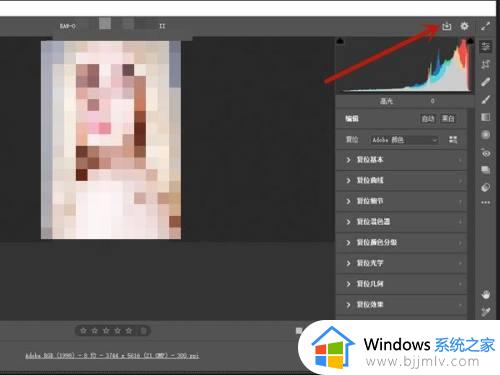Select the Hand tool icon
This screenshot has width=500, height=375.
pyautogui.click(x=486, y=294)
